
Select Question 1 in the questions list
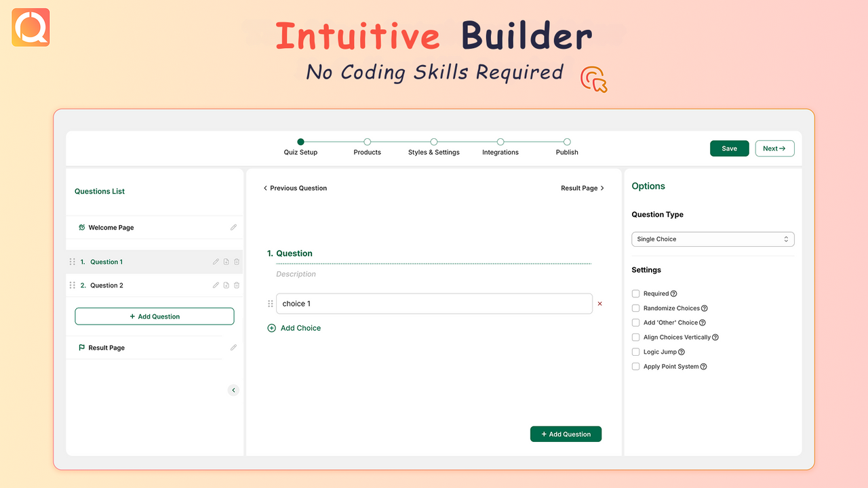(155, 262)
